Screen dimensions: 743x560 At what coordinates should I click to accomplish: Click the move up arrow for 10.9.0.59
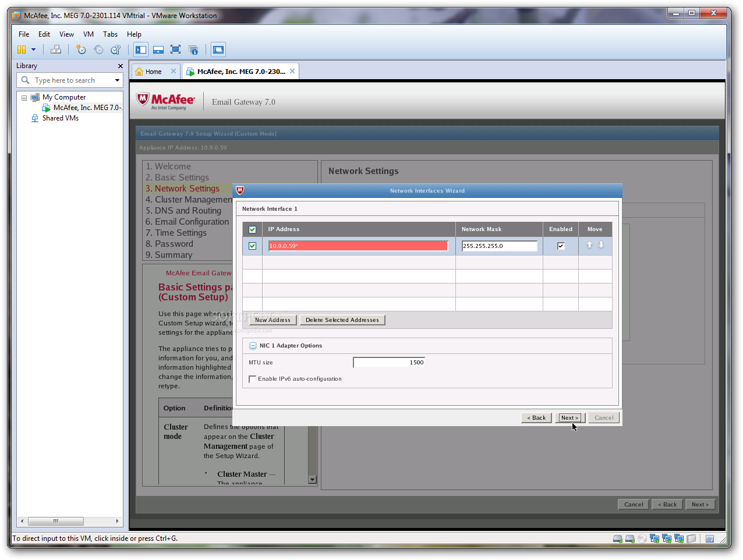coord(589,245)
